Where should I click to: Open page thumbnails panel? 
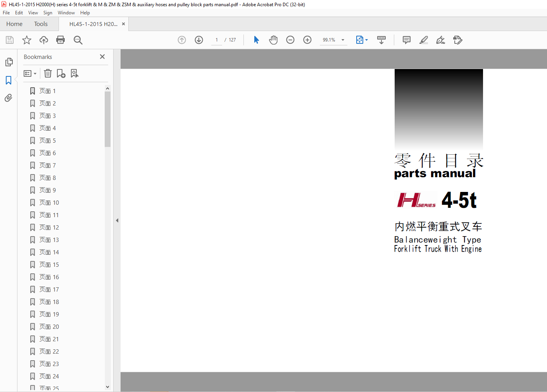point(9,62)
